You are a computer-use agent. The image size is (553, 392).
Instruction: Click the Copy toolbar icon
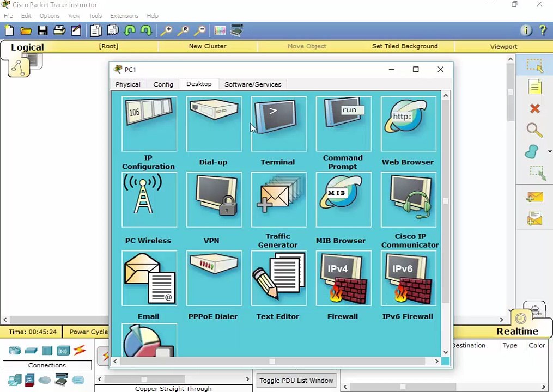pos(95,30)
